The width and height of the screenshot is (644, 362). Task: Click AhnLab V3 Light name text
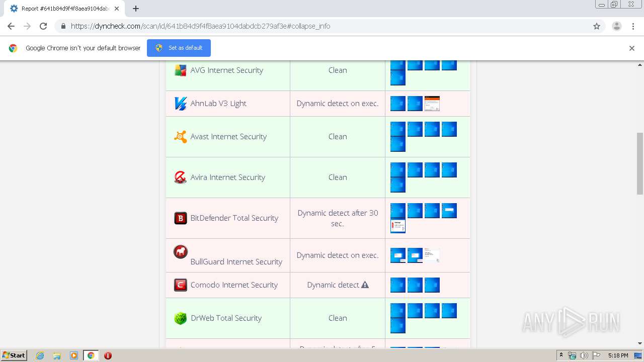click(218, 104)
